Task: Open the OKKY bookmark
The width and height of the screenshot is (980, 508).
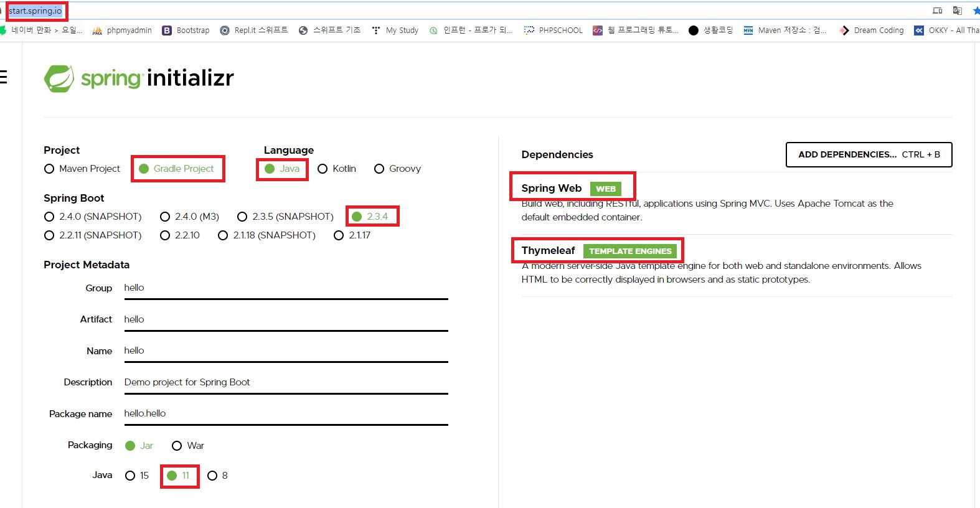Action: [x=946, y=30]
